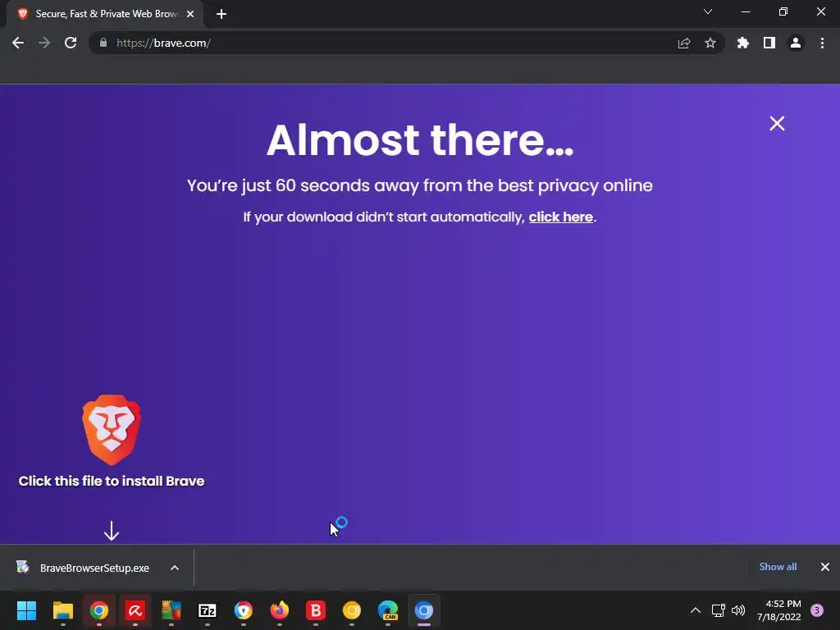
Task: Click the 'Almost there...' heading
Action: 420,140
